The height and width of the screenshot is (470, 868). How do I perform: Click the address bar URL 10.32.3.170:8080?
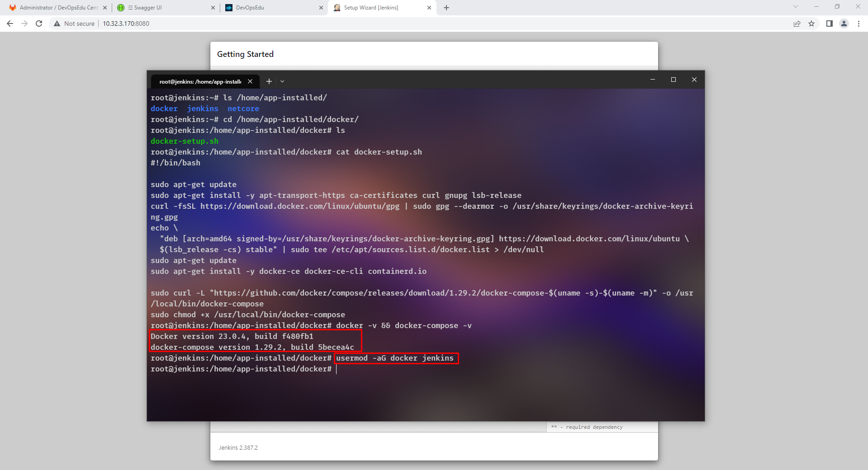[x=126, y=23]
